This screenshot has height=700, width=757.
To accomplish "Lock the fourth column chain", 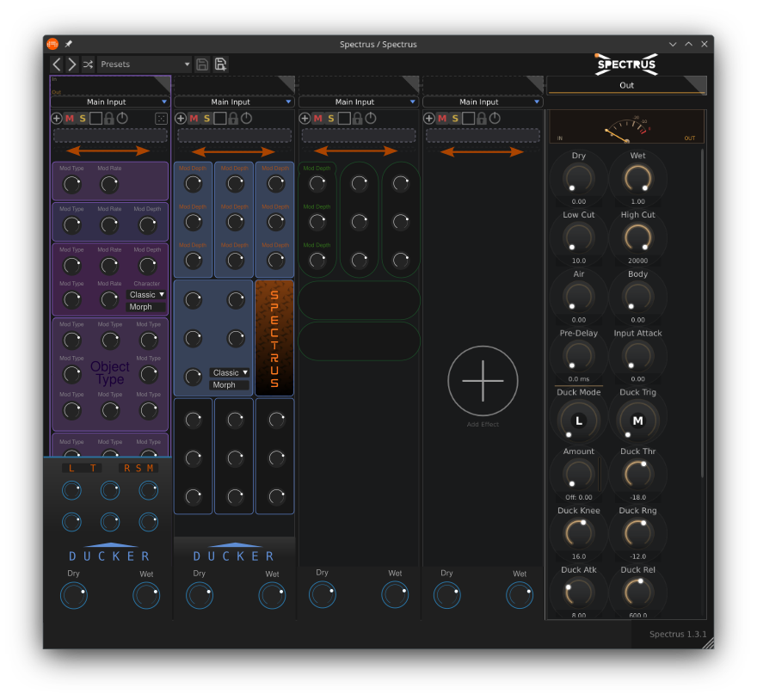I will tap(482, 119).
